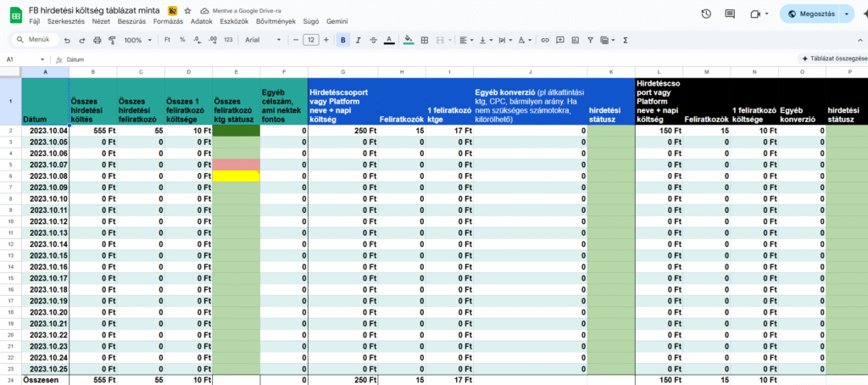Toggle bold formatting in toolbar
Image resolution: width=868 pixels, height=385 pixels.
(x=342, y=40)
